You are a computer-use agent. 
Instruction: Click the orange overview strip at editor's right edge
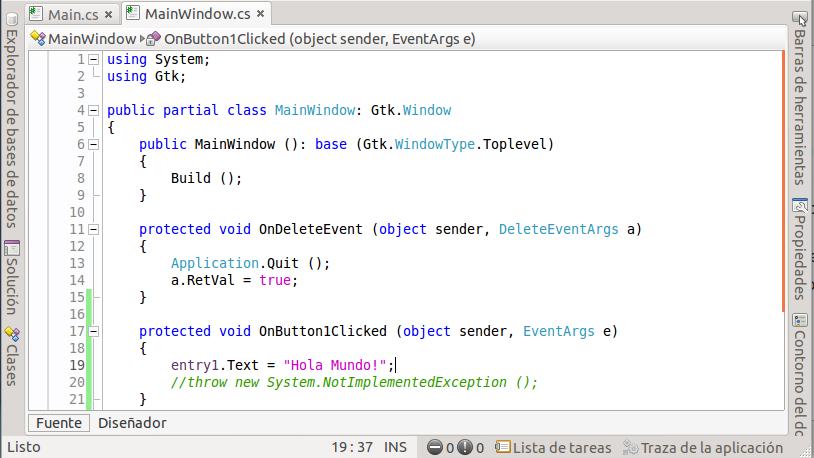coord(783,182)
